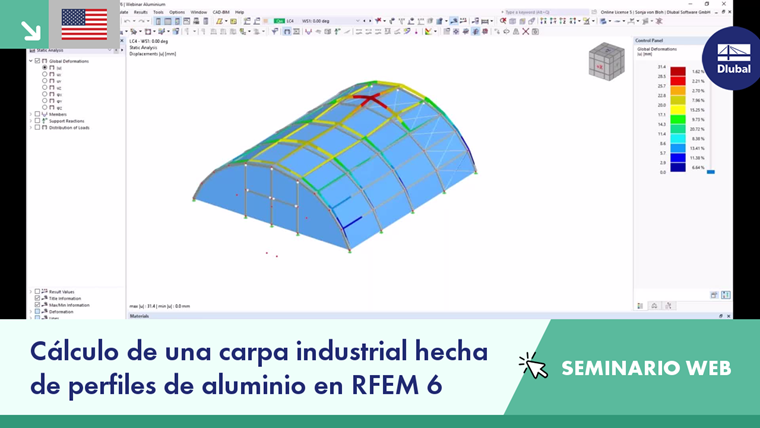Click the colored result diagram icon
The height and width of the screenshot is (428, 760).
tap(428, 32)
